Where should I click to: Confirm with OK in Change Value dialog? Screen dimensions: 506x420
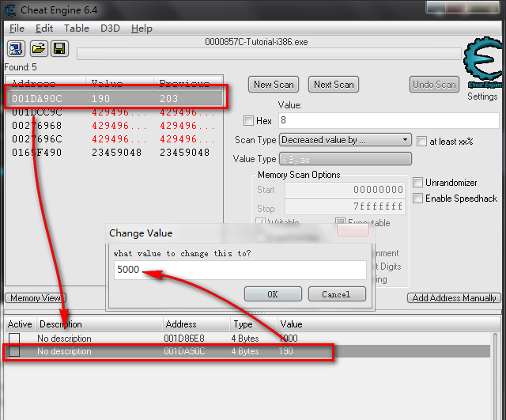(273, 294)
